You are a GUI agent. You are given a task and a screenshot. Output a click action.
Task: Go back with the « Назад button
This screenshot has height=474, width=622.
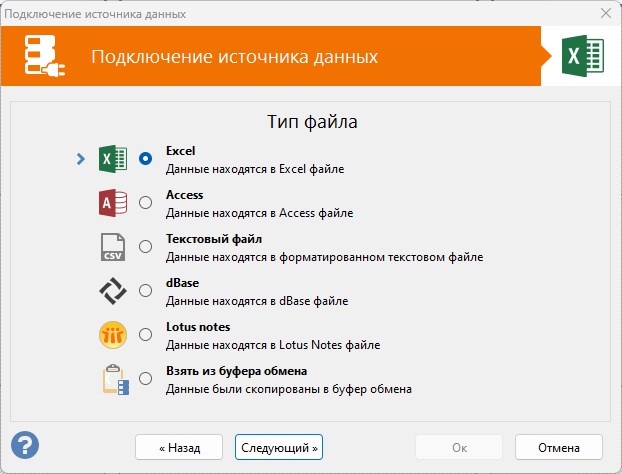[179, 447]
